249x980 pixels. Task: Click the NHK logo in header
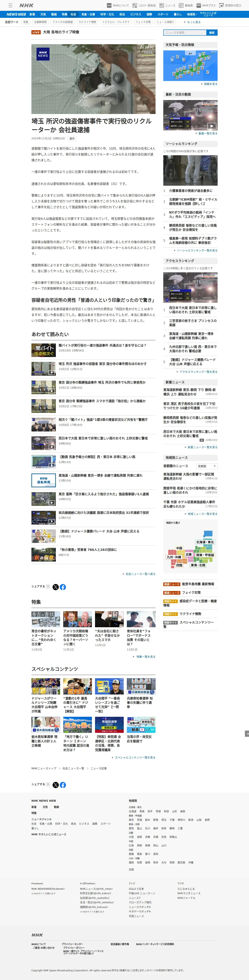coord(26,5)
